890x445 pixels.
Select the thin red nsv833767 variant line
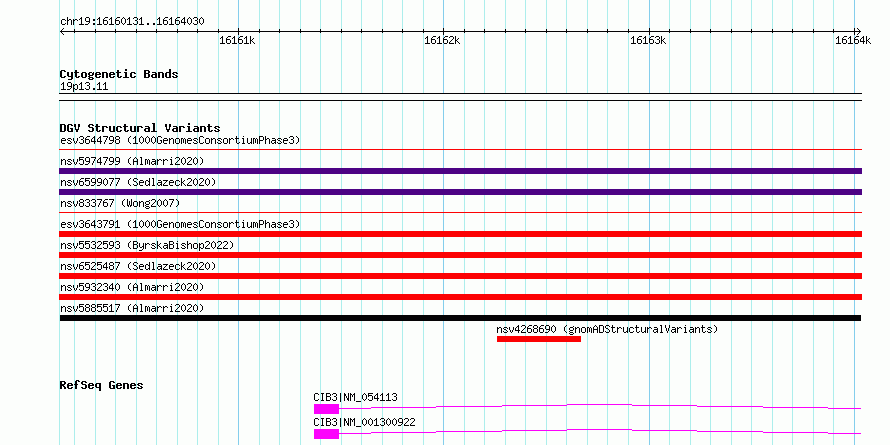click(x=461, y=213)
